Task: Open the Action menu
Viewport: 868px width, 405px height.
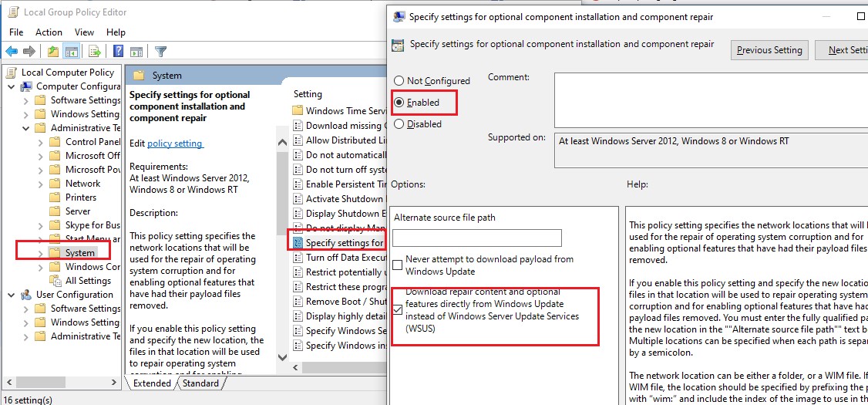Action: click(x=49, y=32)
